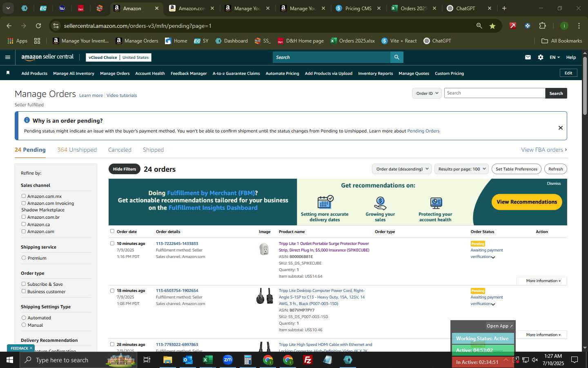Switch to the Canceled tab
Image resolution: width=588 pixels, height=368 pixels.
click(x=120, y=150)
